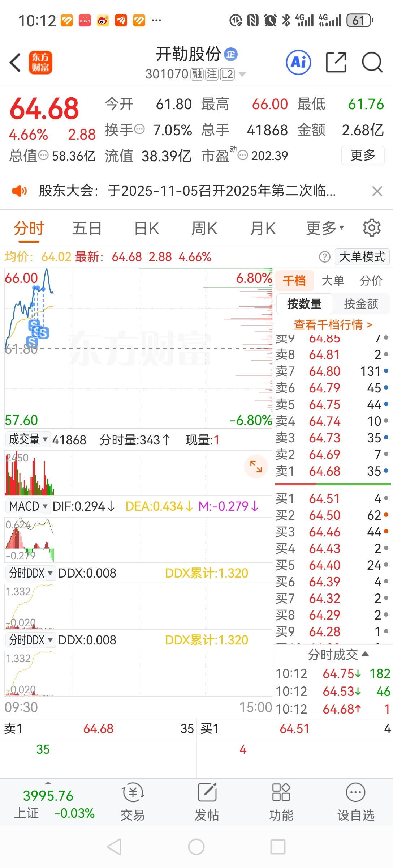
Task: Open the search magnifier icon
Action: [x=372, y=62]
